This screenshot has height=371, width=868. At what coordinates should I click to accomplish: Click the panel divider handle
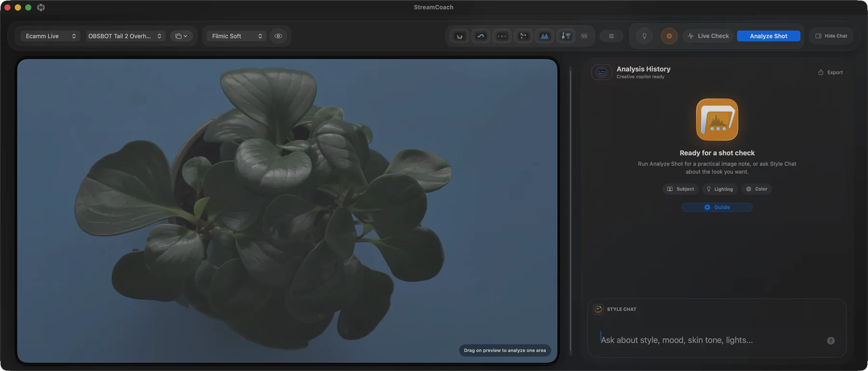point(570,211)
